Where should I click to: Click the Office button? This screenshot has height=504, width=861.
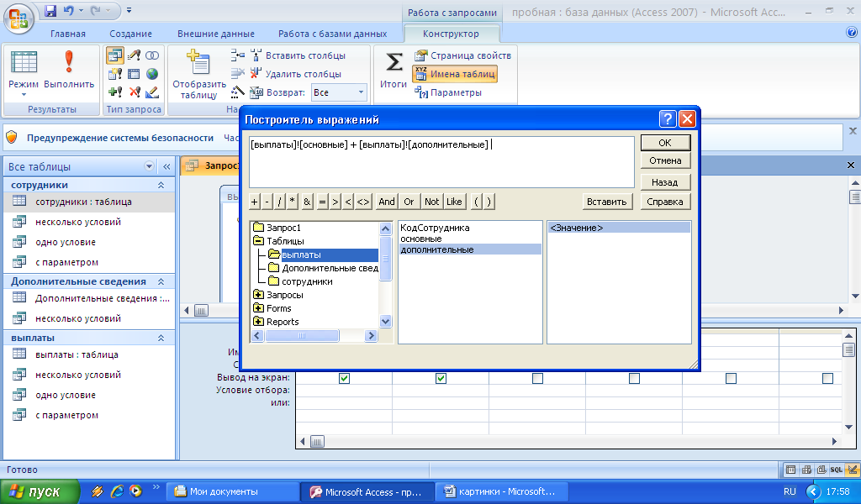18,18
